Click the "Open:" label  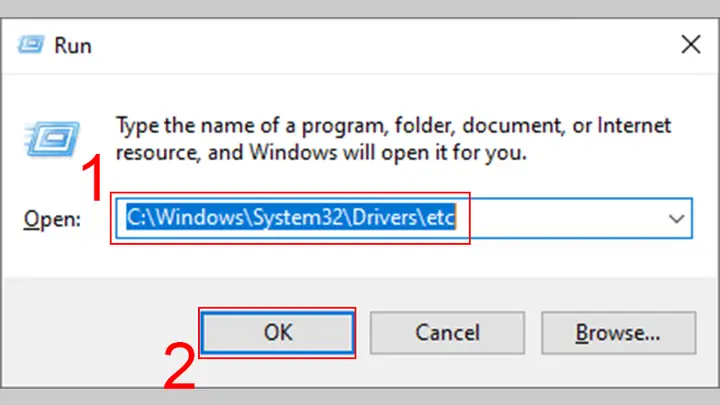coord(52,219)
